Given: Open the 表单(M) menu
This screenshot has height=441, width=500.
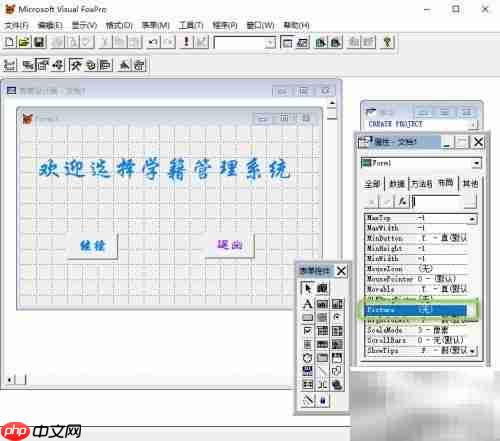Looking at the screenshot, I should point(155,25).
